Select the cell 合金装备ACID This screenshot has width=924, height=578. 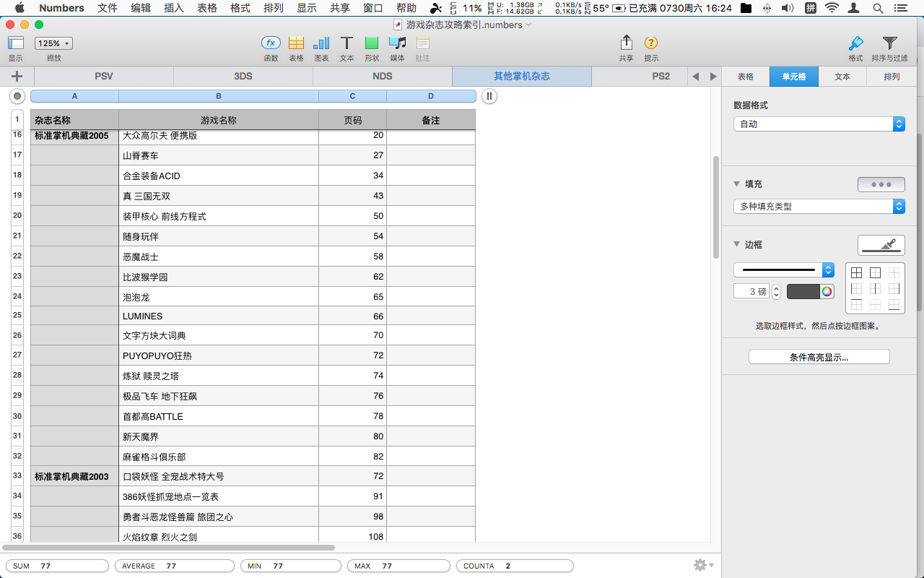(219, 176)
